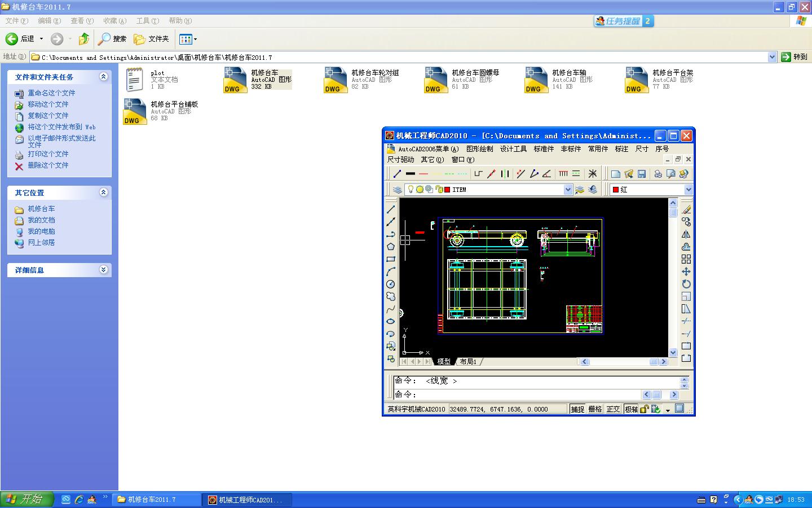The width and height of the screenshot is (812, 508).
Task: Select the Revision Cloud tool
Action: pyautogui.click(x=391, y=296)
